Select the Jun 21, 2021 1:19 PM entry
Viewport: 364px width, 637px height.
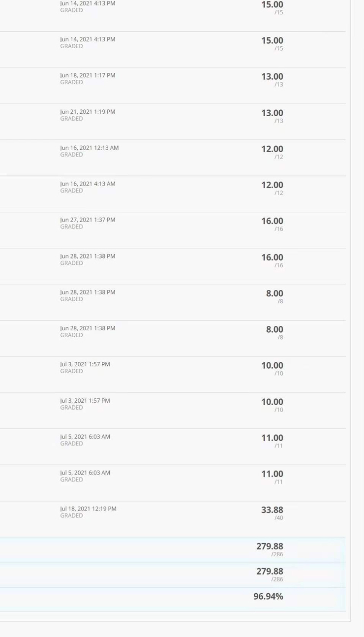(88, 112)
